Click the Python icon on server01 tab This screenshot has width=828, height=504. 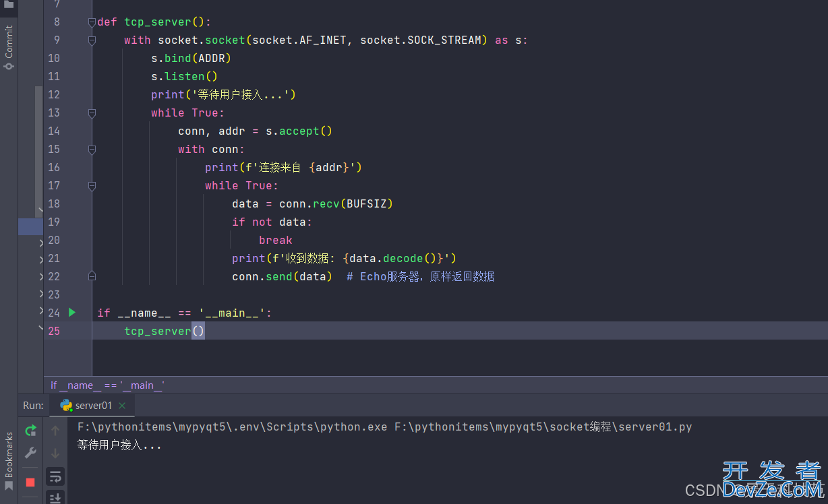(66, 406)
